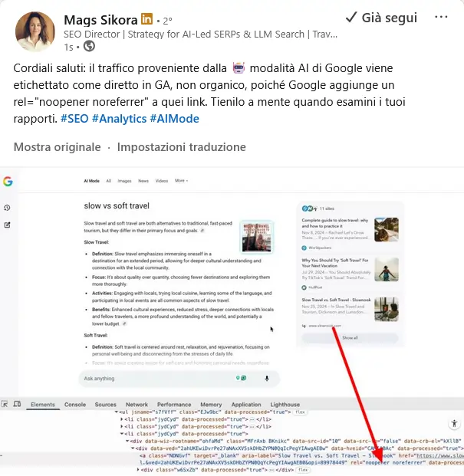Screen dimensions: 464x476
Task: Click the flex badge next to ul element
Action: 300,412
